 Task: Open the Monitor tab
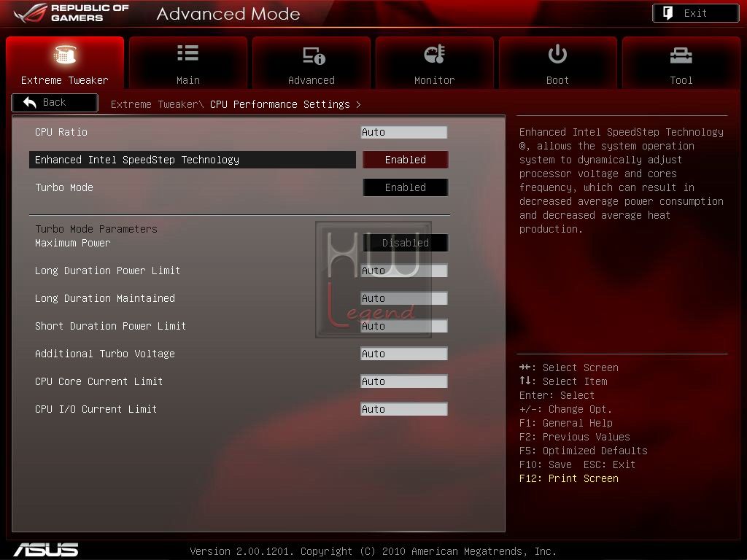coord(435,63)
